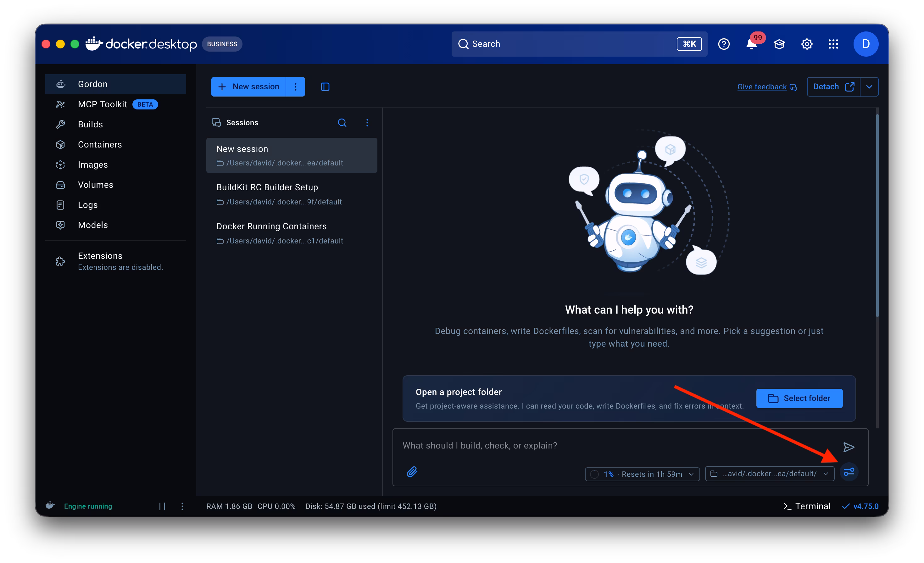The width and height of the screenshot is (924, 563).
Task: Click the Builds wrench icon
Action: click(x=60, y=125)
